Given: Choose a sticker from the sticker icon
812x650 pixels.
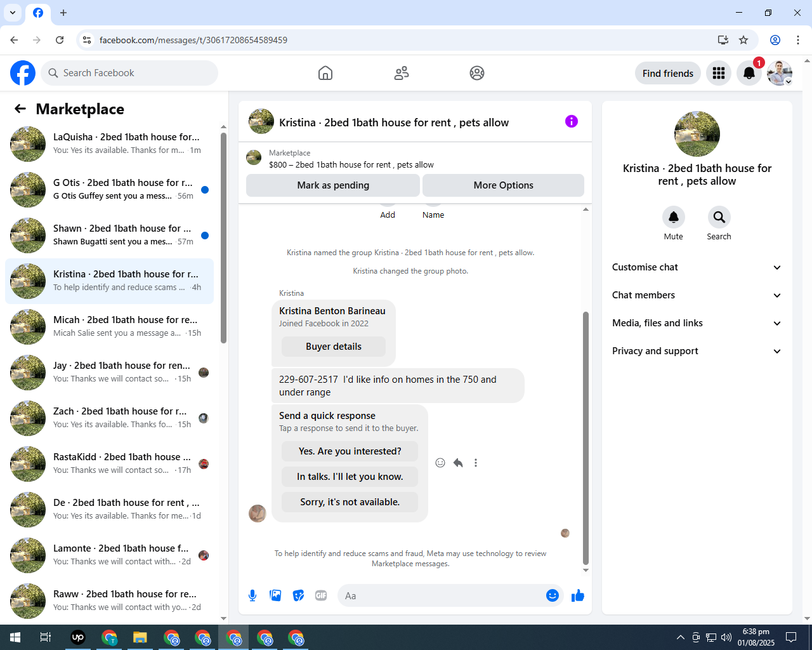Looking at the screenshot, I should [x=298, y=595].
